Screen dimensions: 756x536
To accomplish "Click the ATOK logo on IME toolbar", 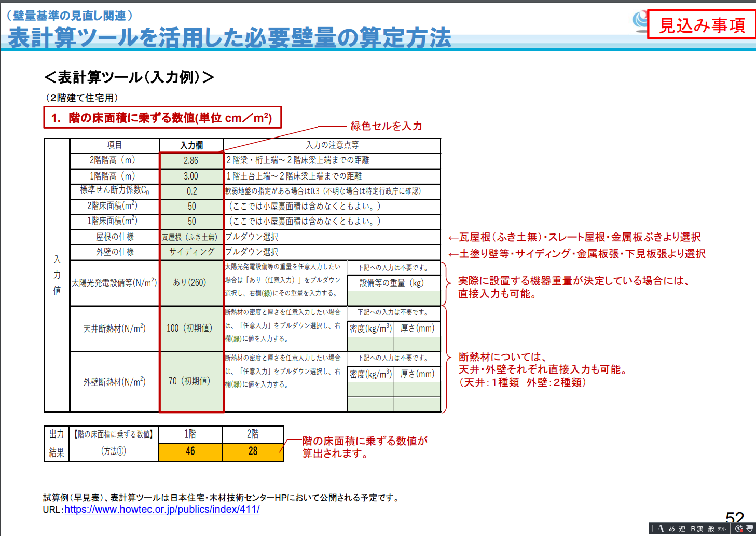I will click(661, 528).
